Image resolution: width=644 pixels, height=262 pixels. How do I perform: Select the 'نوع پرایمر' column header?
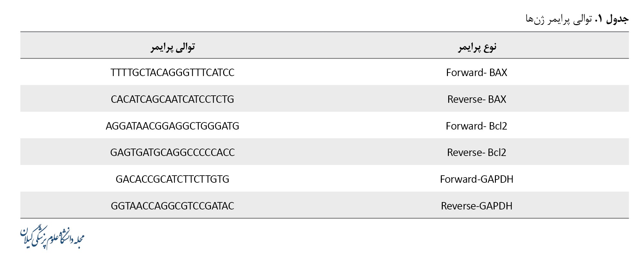tap(477, 47)
